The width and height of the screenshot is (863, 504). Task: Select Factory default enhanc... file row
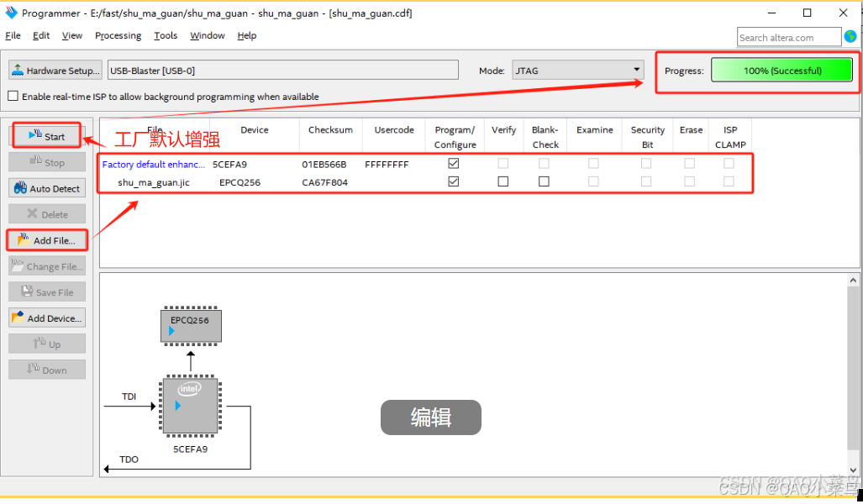coord(154,164)
